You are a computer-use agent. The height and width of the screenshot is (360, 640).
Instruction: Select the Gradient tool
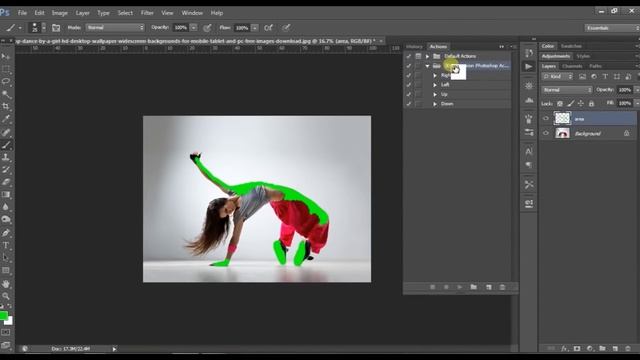click(6, 195)
